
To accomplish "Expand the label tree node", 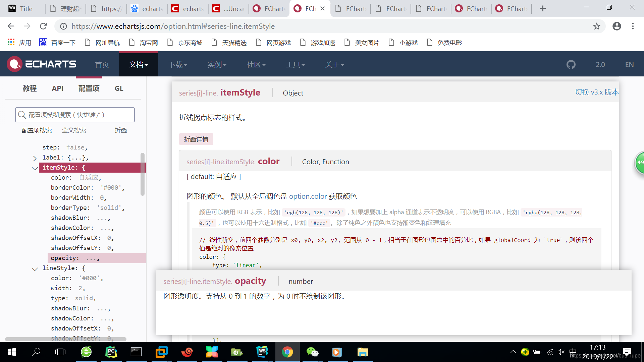I will tap(35, 158).
